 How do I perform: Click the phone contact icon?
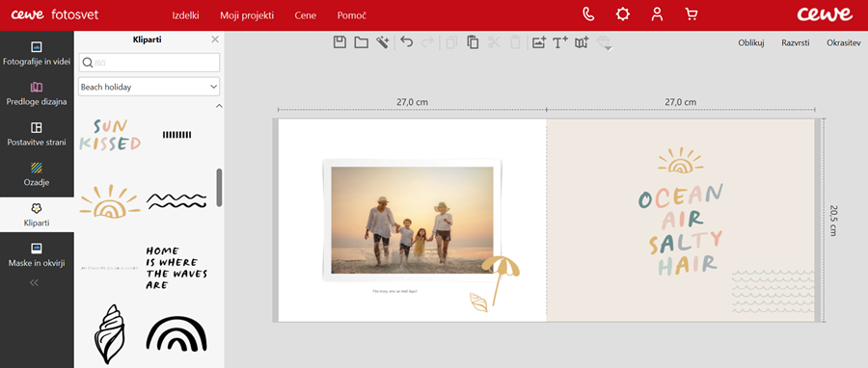pyautogui.click(x=588, y=14)
